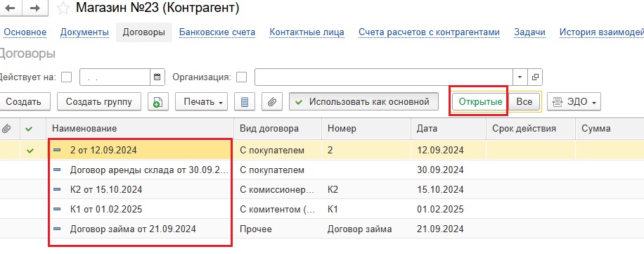Sort by Срок действия column header
This screenshot has width=644, height=254.
point(531,129)
